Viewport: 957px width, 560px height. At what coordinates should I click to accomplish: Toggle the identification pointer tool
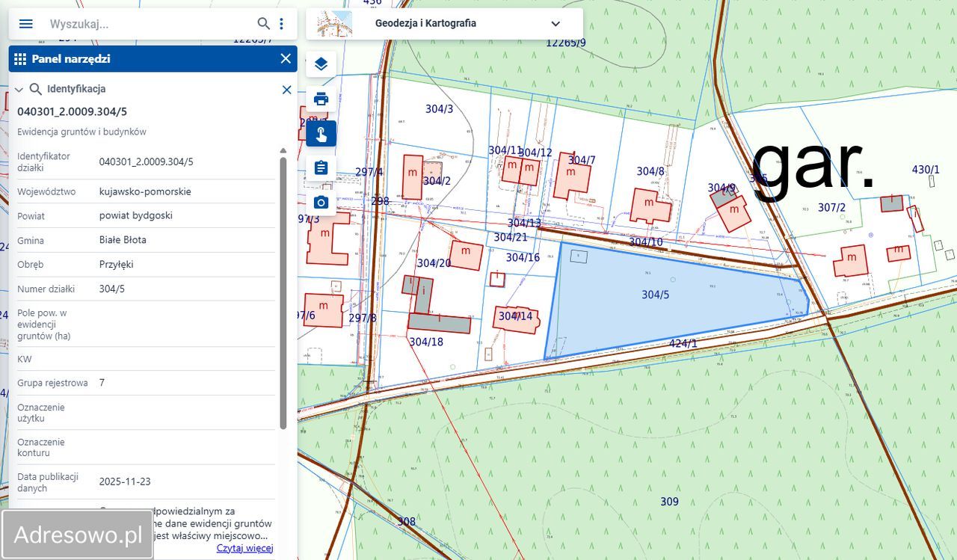click(321, 134)
